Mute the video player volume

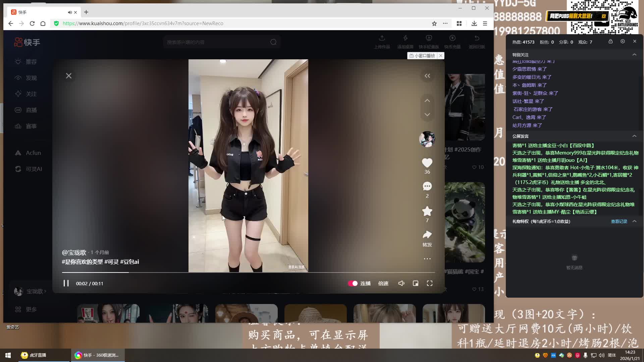coord(401,284)
